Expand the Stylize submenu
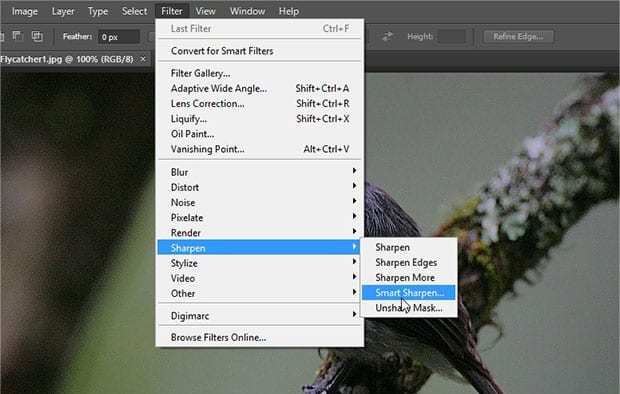620x394 pixels. pyautogui.click(x=260, y=263)
